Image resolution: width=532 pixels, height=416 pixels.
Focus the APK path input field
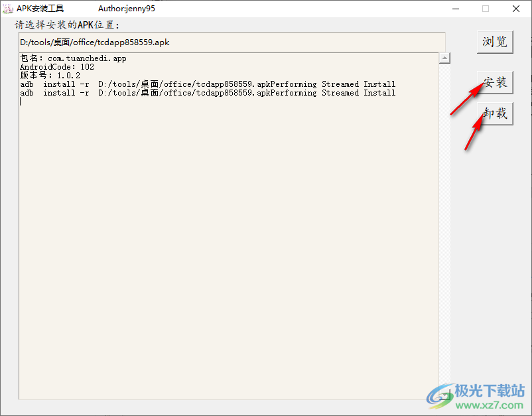(232, 42)
